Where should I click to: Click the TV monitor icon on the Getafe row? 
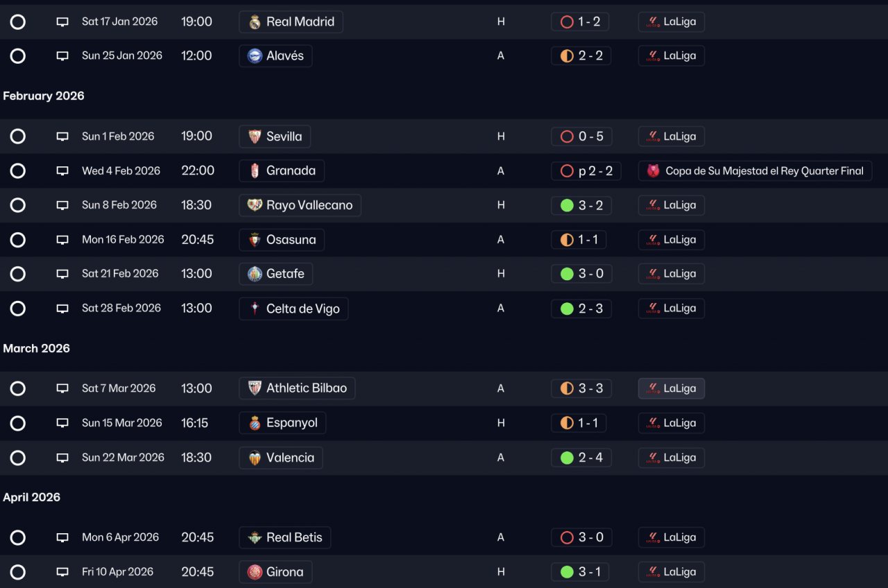pyautogui.click(x=62, y=274)
